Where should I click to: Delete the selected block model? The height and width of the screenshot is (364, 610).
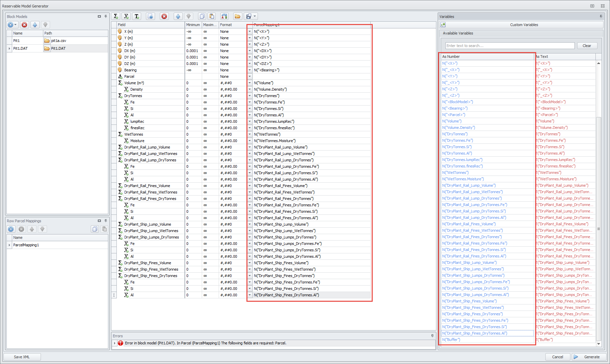click(x=24, y=25)
